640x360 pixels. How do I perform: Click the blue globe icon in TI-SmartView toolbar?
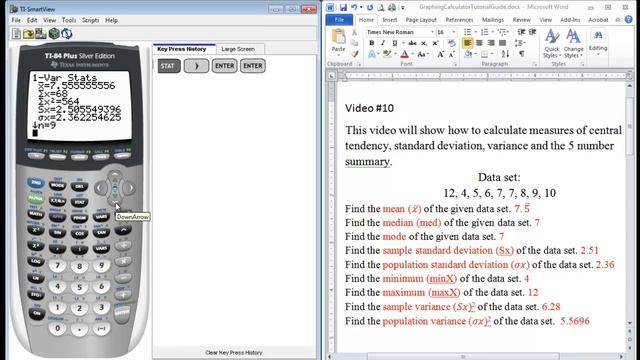click(x=67, y=33)
